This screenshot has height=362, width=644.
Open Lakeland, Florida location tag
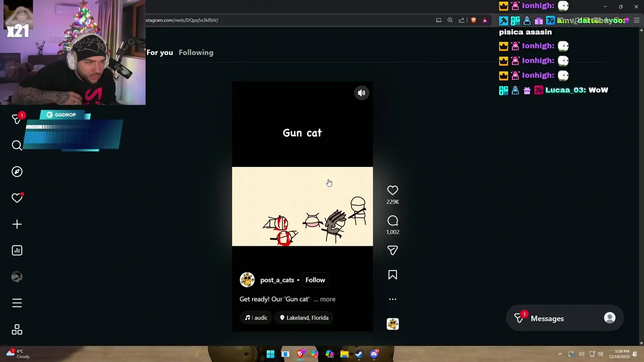[304, 318]
